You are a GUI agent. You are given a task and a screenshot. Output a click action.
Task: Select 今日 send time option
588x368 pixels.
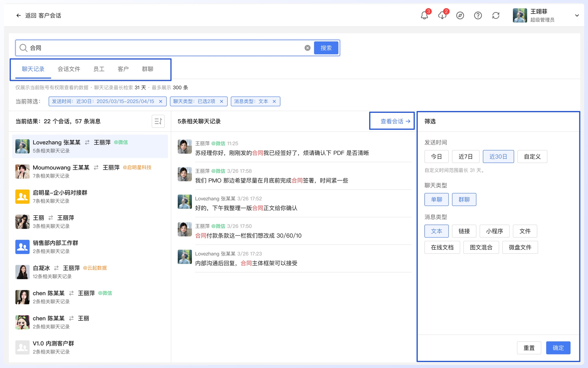(436, 156)
